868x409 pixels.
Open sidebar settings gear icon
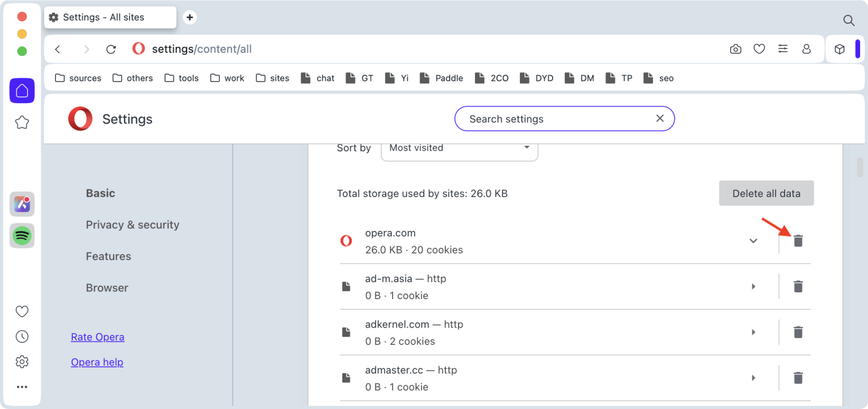click(22, 362)
